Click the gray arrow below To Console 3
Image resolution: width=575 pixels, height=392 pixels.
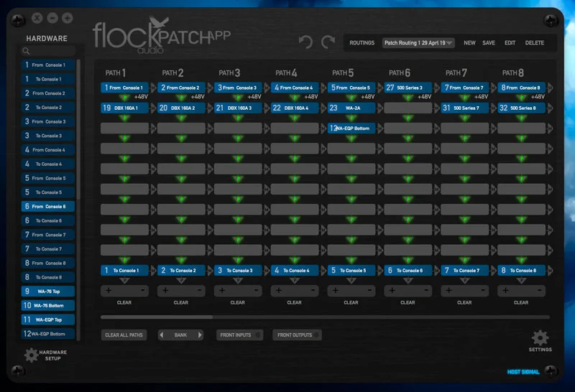pos(238,281)
